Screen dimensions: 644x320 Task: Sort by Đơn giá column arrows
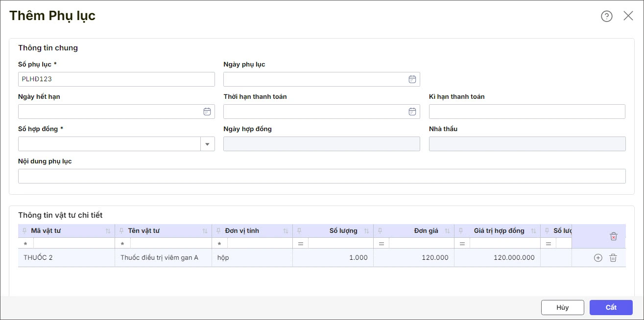[x=447, y=231]
